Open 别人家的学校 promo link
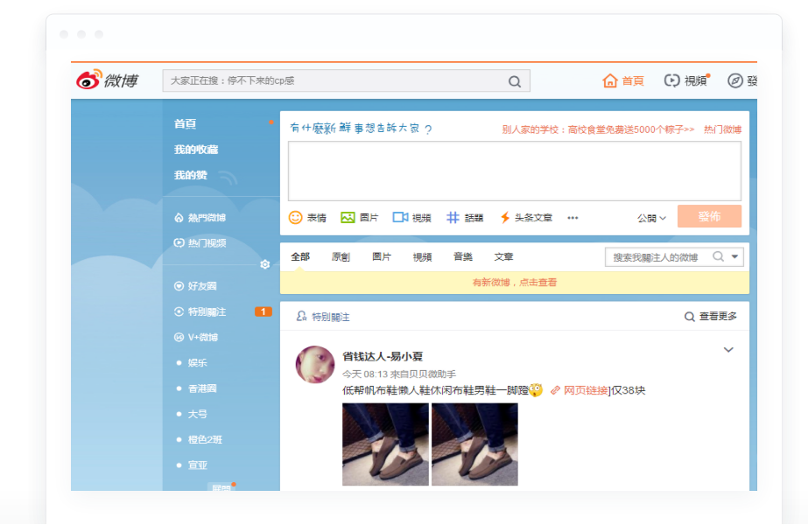This screenshot has width=808, height=532. 598,129
